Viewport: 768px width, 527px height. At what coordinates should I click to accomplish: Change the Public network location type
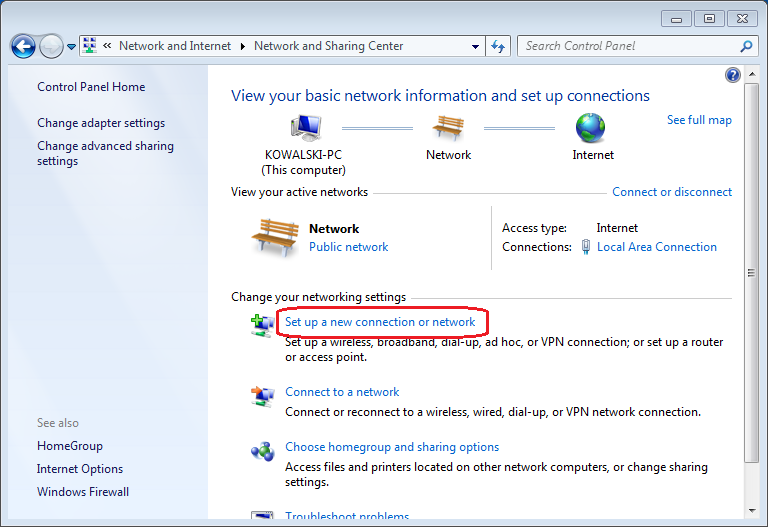(348, 247)
